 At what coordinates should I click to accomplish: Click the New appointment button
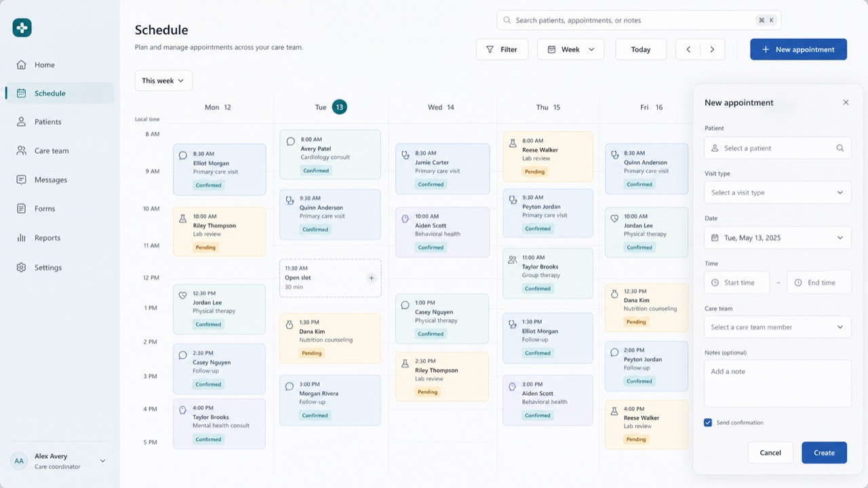tap(798, 49)
